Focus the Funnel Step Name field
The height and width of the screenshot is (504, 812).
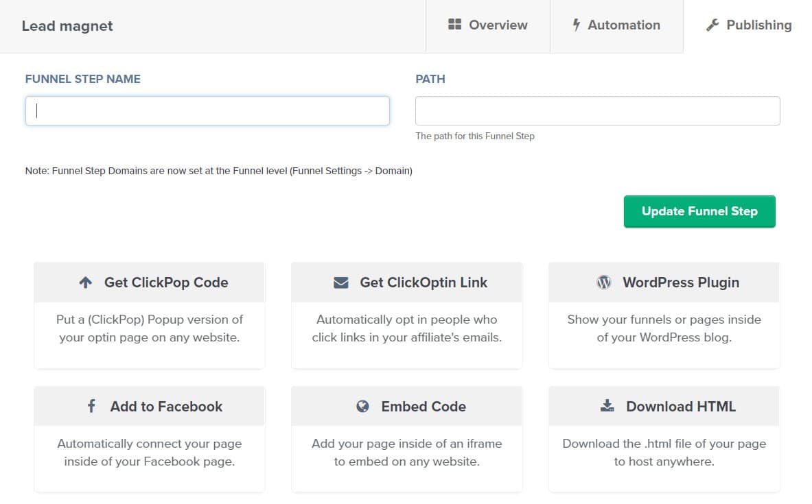(x=207, y=110)
